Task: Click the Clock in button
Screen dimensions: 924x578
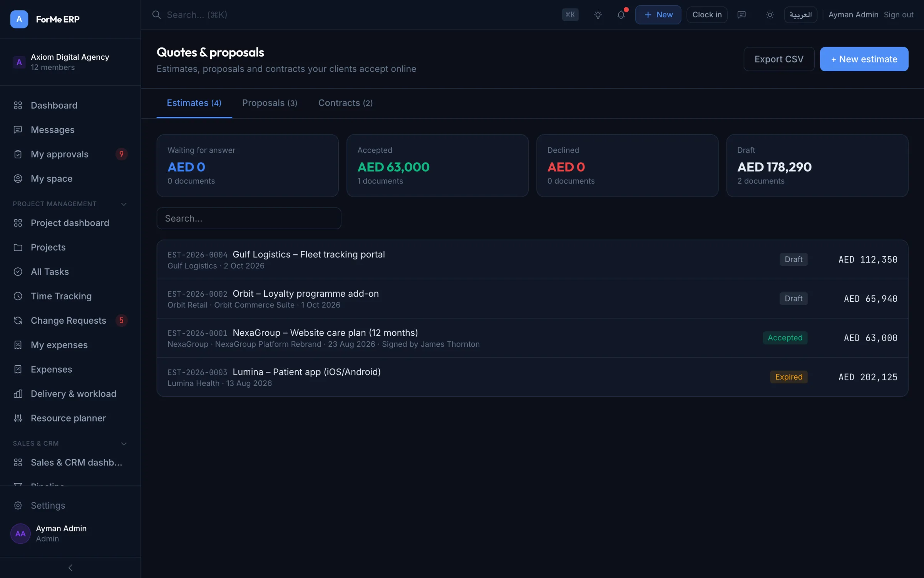Action: tap(707, 15)
